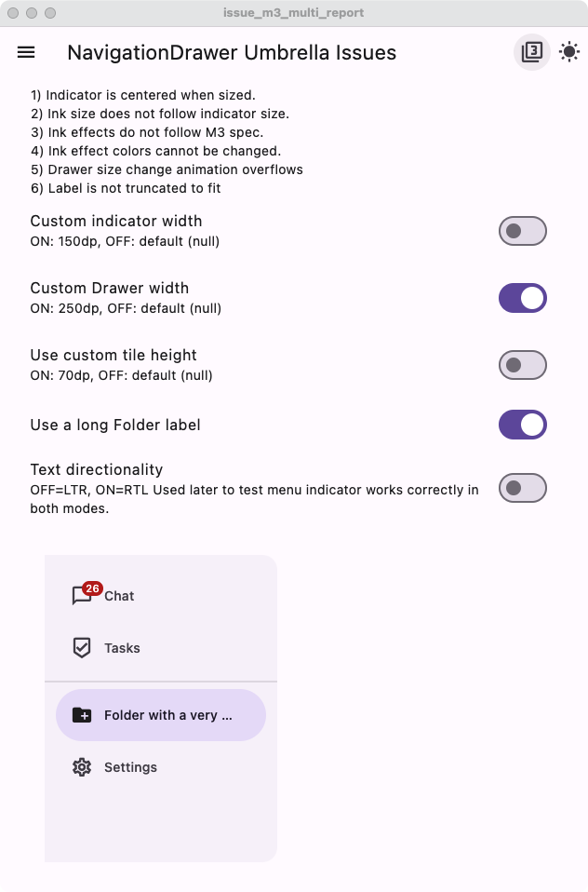Open the navigation menu with the hamburger icon
The width and height of the screenshot is (588, 892).
tap(25, 52)
